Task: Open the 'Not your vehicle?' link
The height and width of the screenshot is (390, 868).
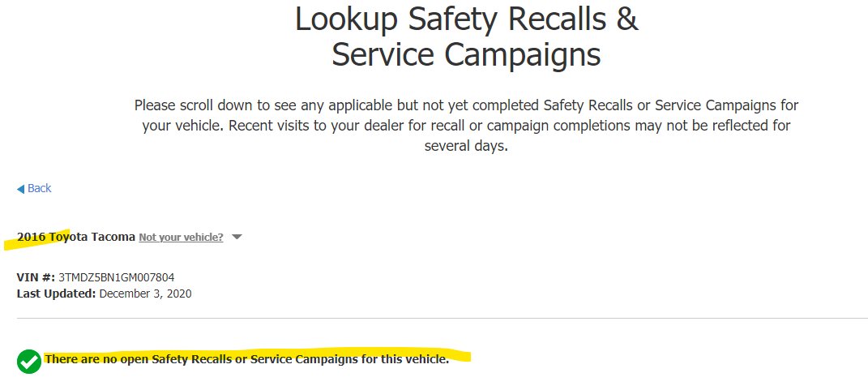Action: coord(181,237)
